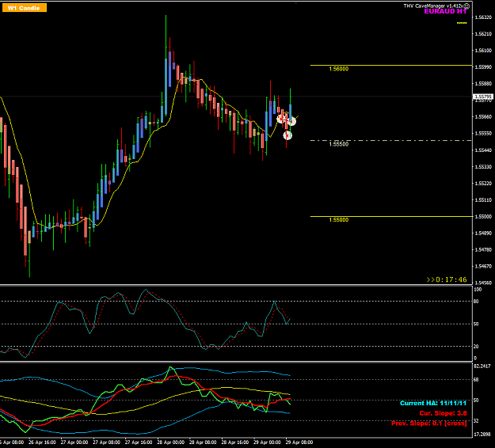Click the orange W1 Candle label
The height and width of the screenshot is (448, 495).
(25, 8)
